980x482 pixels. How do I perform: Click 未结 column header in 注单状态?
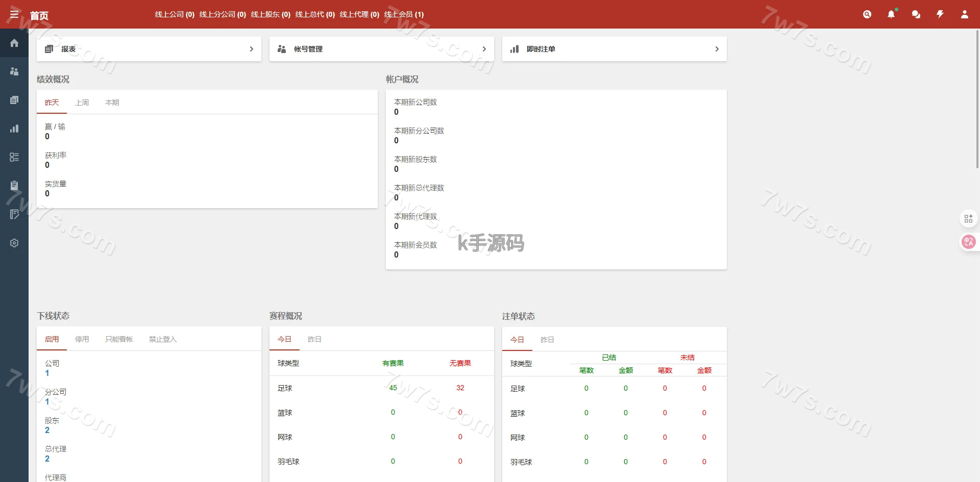click(x=688, y=358)
